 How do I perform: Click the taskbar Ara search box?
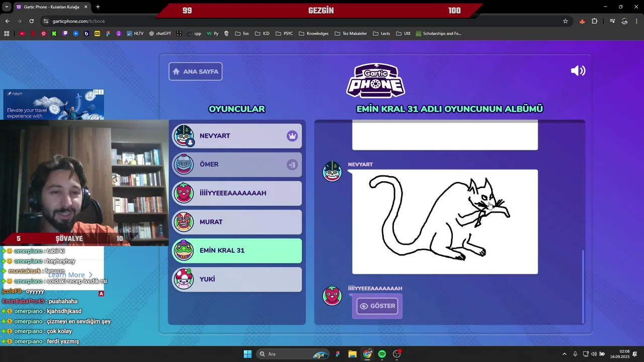tap(293, 354)
